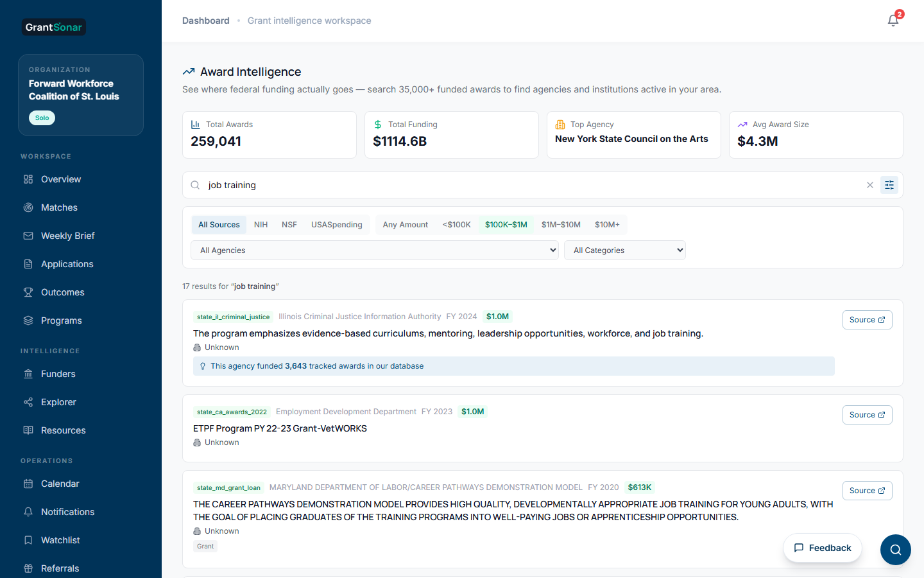Open Source link for Illinois Criminal Justice award
The image size is (924, 578).
[x=868, y=320]
